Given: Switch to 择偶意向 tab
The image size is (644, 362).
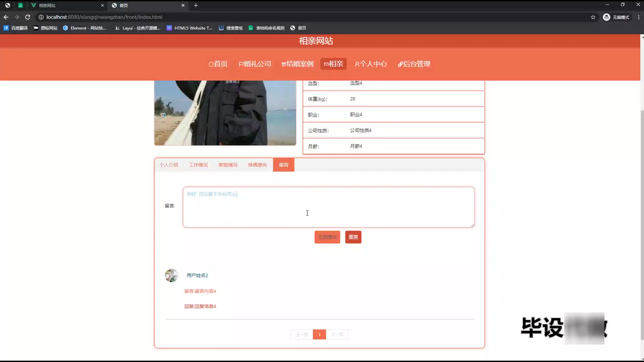Looking at the screenshot, I should pyautogui.click(x=257, y=165).
